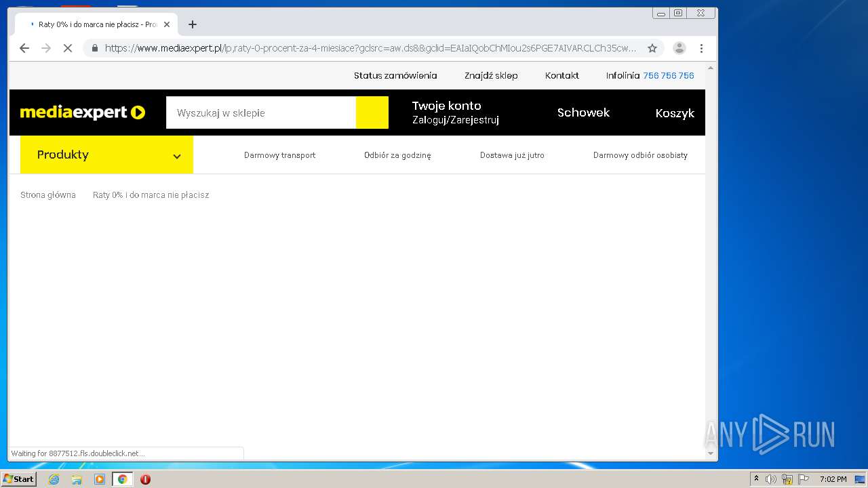Image resolution: width=868 pixels, height=488 pixels.
Task: Open the network tray icon
Action: 787,479
